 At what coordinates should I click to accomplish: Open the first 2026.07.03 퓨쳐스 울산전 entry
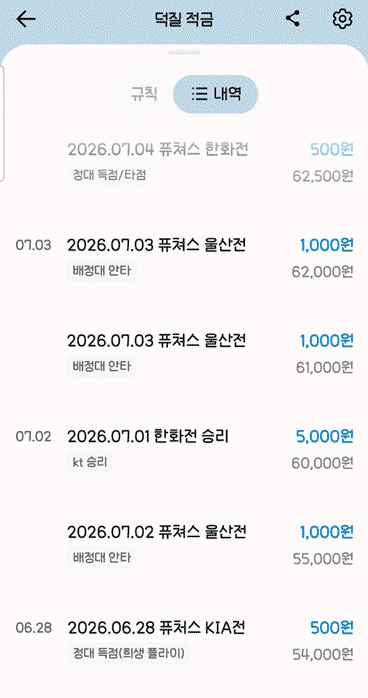pyautogui.click(x=210, y=258)
